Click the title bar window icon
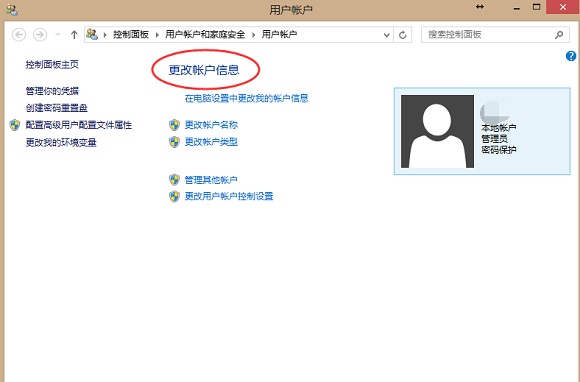 click(12, 10)
